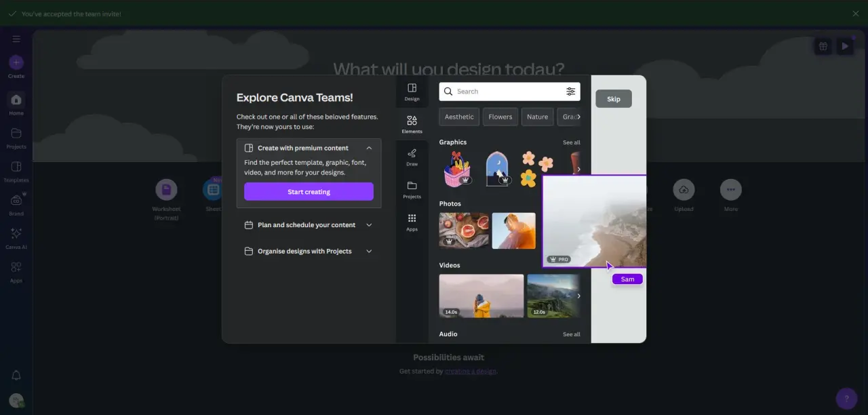Click the Search input field
The height and width of the screenshot is (415, 868).
(509, 92)
